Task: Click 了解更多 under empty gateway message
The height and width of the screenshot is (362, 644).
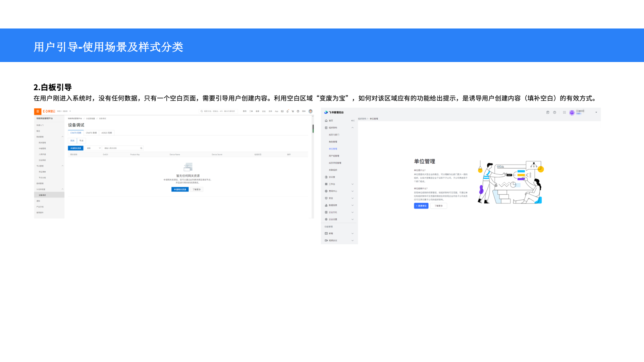Action: 197,190
